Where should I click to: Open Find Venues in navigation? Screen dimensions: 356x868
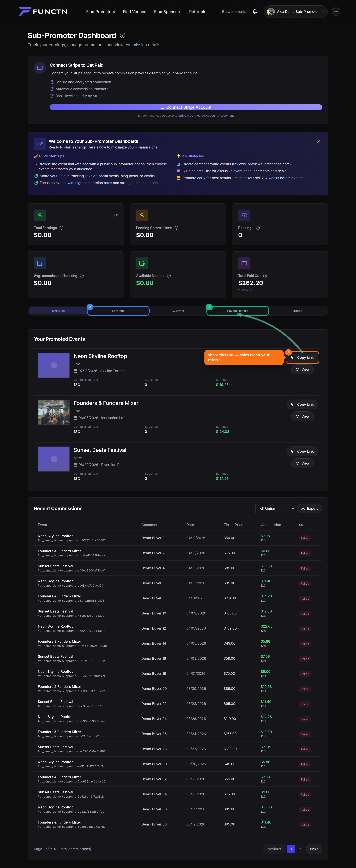(x=134, y=11)
